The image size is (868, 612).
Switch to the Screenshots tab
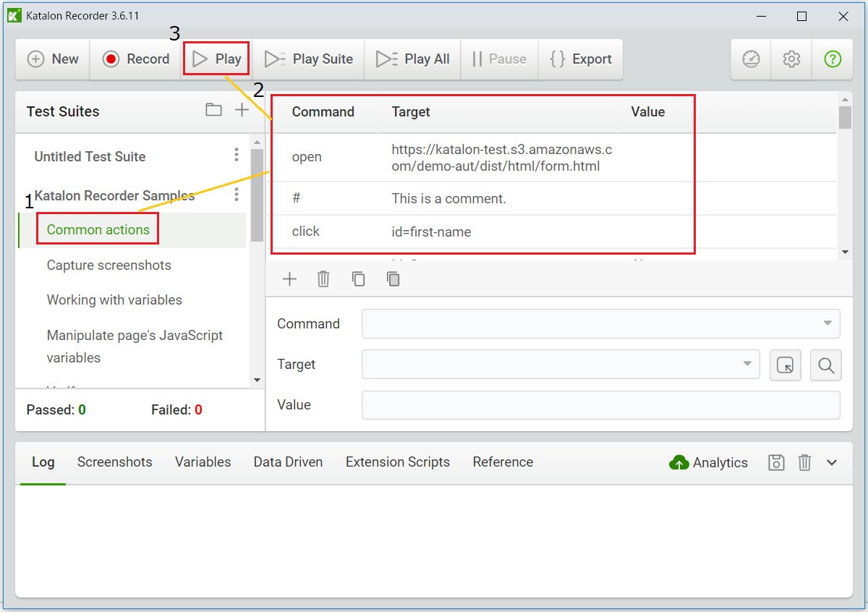115,462
